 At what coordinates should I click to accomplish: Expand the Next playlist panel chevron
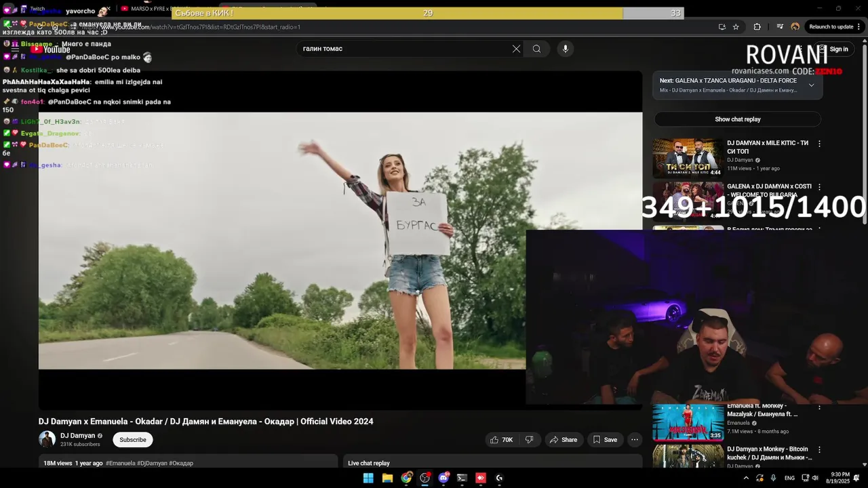(811, 85)
